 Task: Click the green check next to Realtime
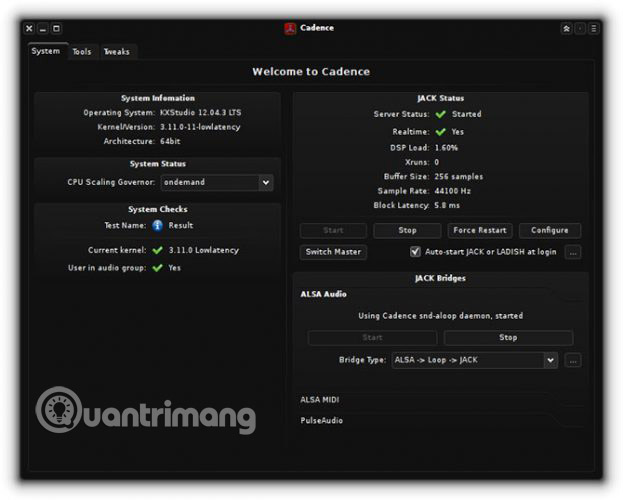tap(440, 132)
